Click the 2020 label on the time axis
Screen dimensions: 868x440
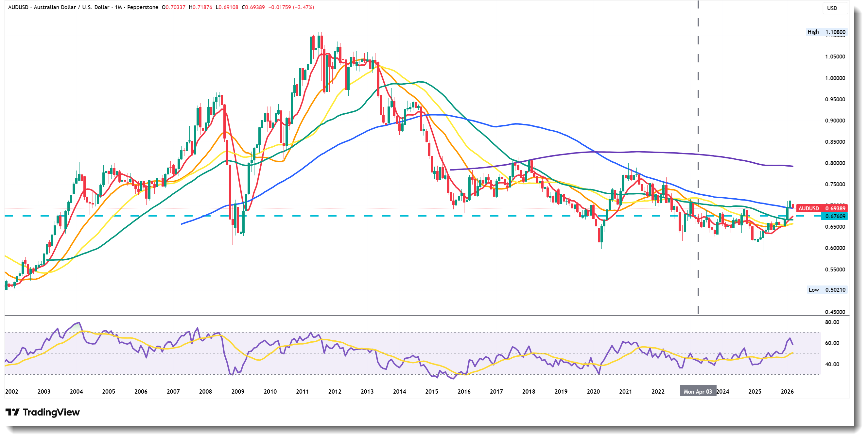pos(593,392)
